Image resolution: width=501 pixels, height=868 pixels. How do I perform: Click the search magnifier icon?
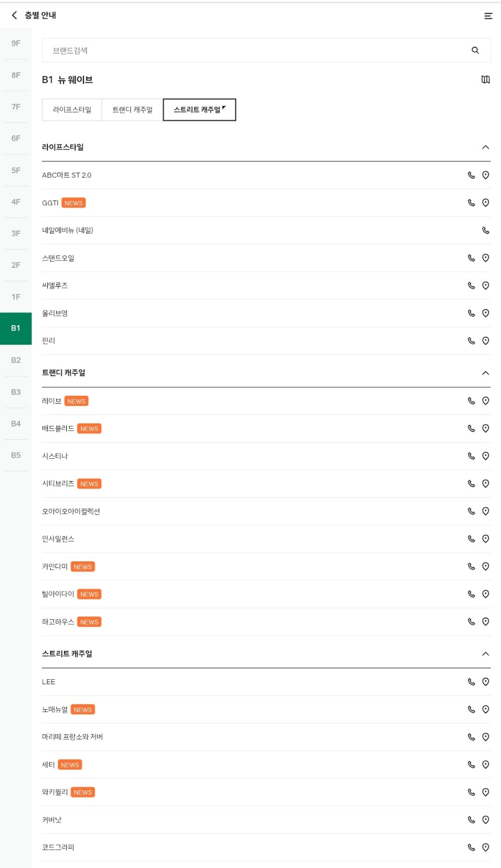(x=475, y=50)
